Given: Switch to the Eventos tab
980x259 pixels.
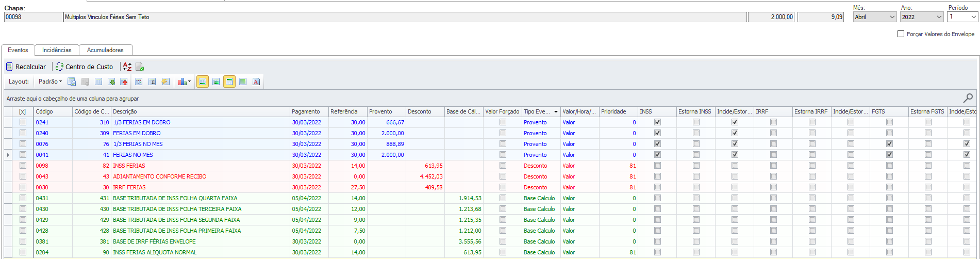Looking at the screenshot, I should pyautogui.click(x=18, y=50).
